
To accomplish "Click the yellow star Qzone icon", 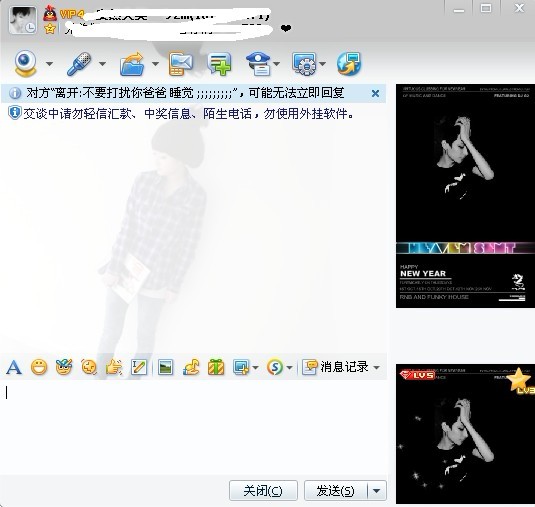I will (50, 29).
